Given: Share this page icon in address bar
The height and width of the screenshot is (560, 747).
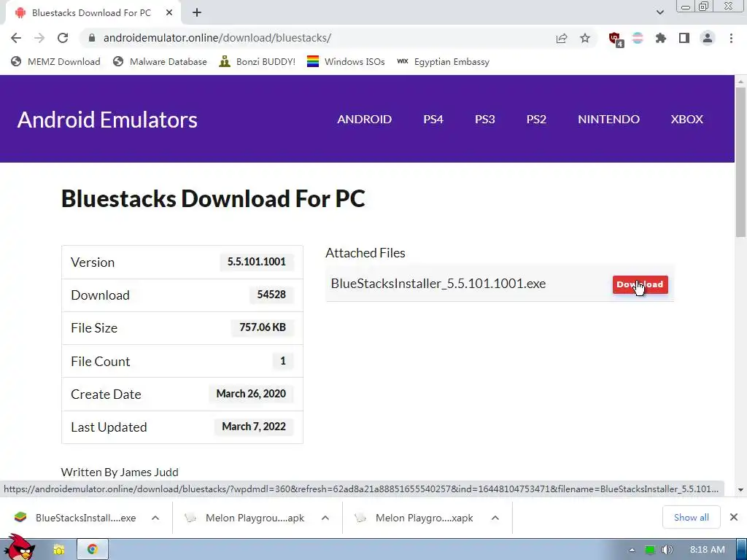Looking at the screenshot, I should click(x=562, y=38).
